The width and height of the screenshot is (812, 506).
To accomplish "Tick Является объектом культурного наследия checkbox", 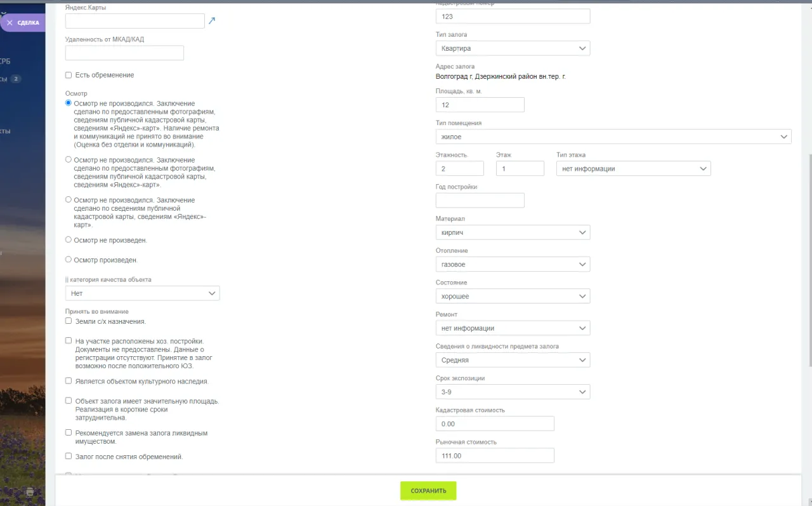I will coord(69,381).
